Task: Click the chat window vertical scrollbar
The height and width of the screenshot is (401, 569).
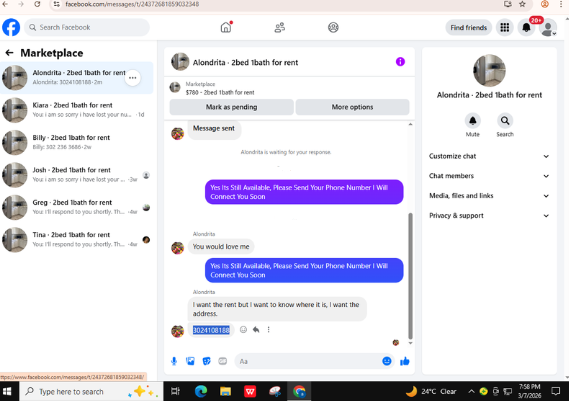Action: point(410,276)
